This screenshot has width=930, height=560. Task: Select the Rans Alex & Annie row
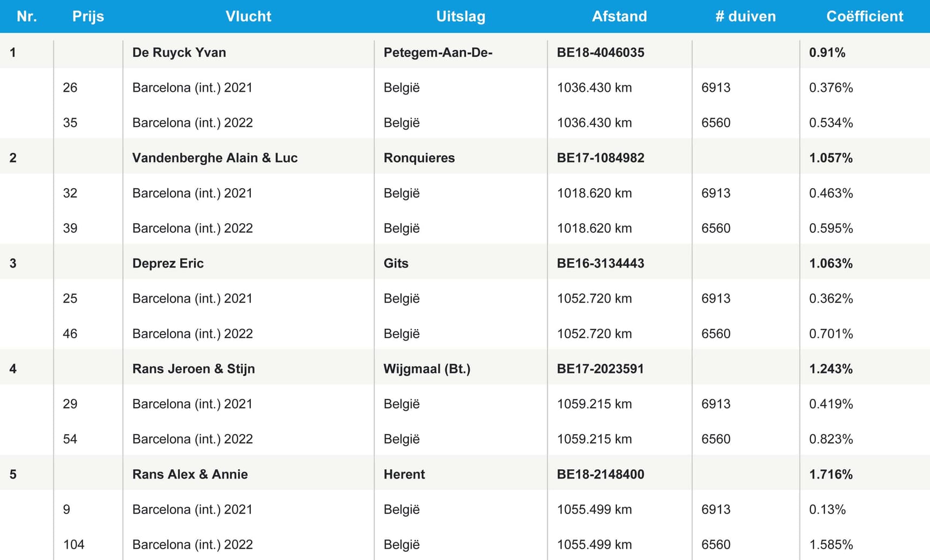point(190,474)
